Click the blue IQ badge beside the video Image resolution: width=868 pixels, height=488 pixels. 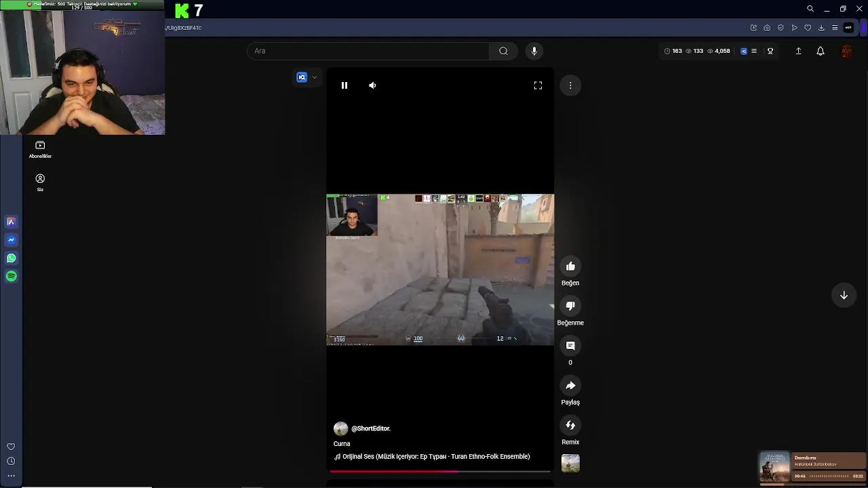pos(302,77)
